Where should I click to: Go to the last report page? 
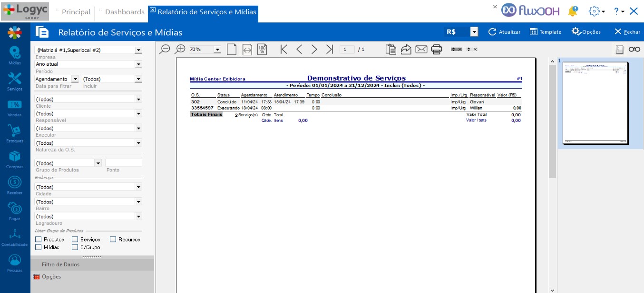pyautogui.click(x=329, y=50)
